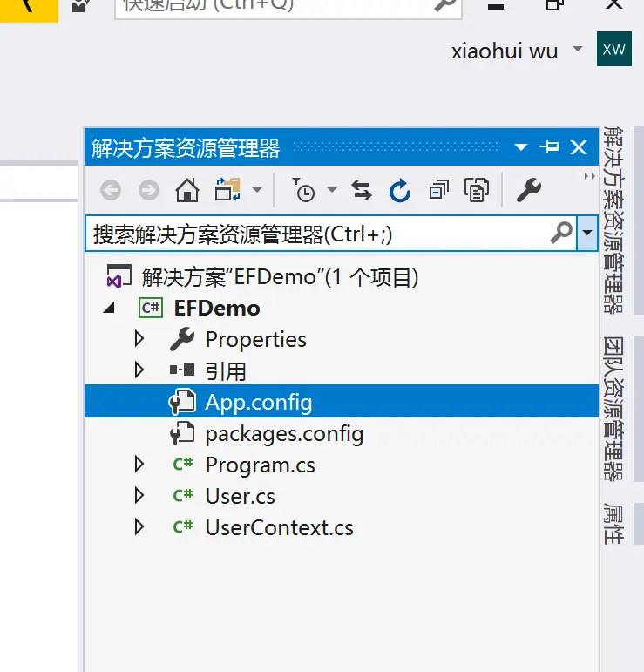The height and width of the screenshot is (672, 644).
Task: Select the 引用 references item
Action: (x=226, y=371)
